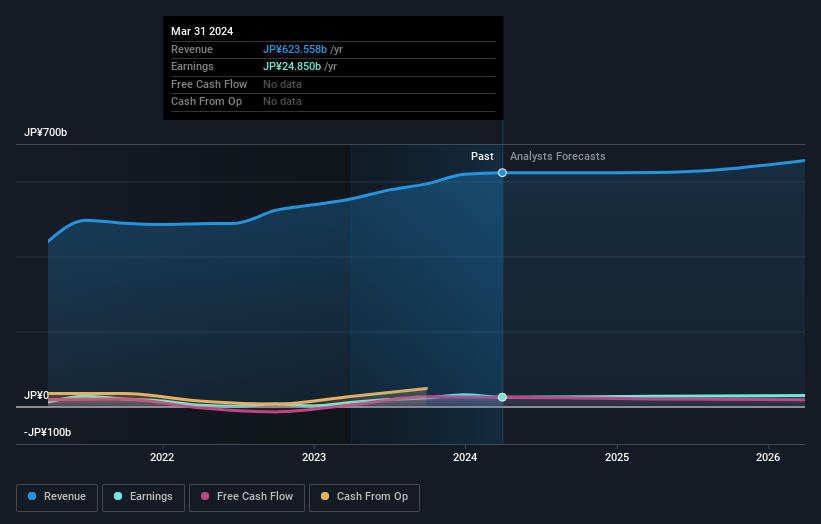Click the JP¥623.558b revenue value

point(295,49)
